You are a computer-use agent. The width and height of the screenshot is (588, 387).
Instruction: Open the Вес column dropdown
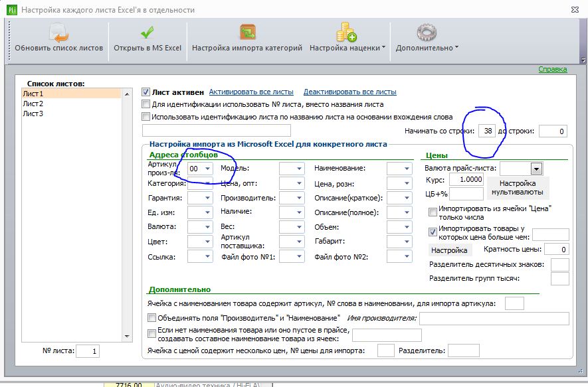click(299, 227)
